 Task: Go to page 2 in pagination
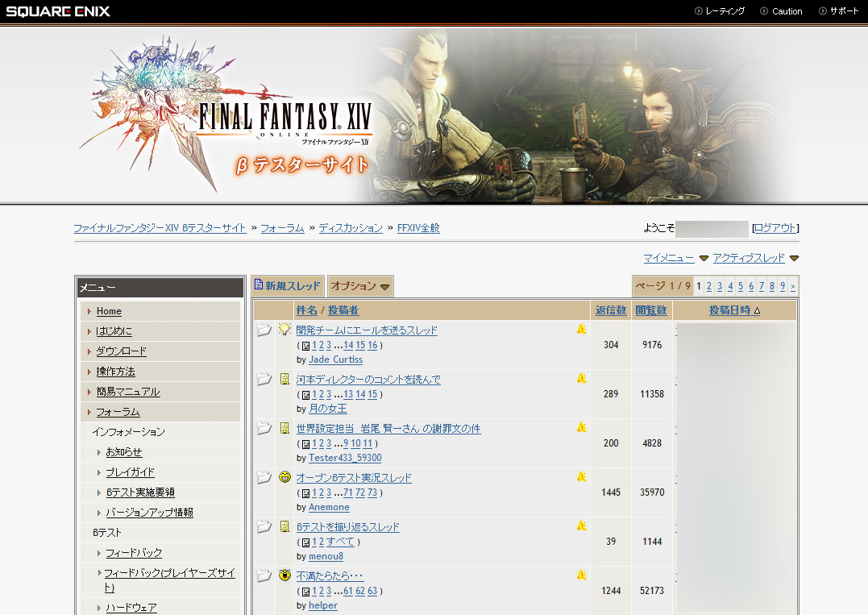(x=709, y=286)
